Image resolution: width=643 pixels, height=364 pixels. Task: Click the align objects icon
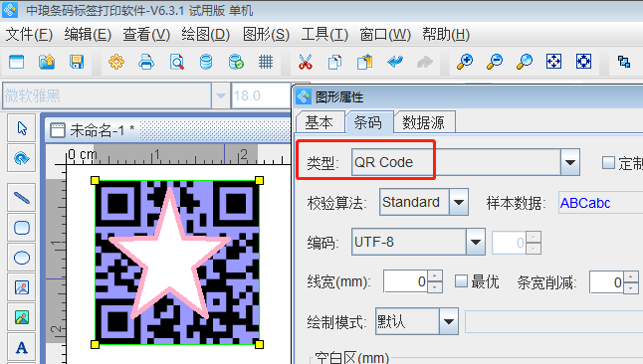(x=624, y=62)
